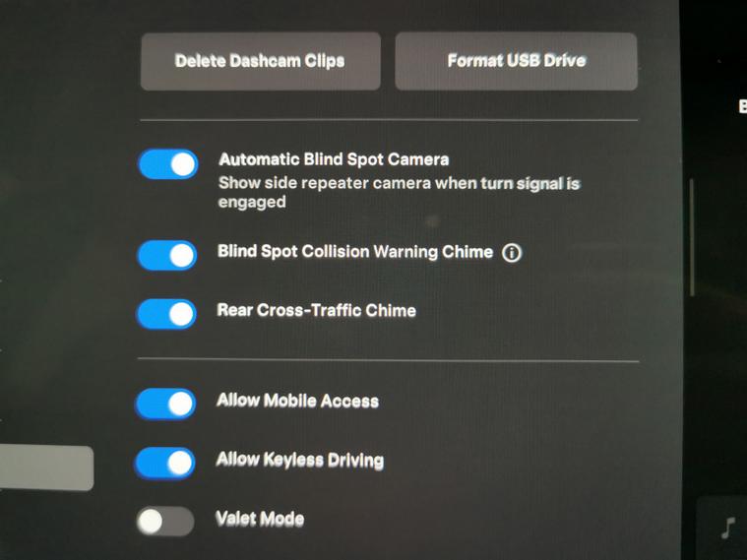Click the 'Automatic Blind Spot Camera' title text
The height and width of the screenshot is (560, 747).
click(x=334, y=159)
